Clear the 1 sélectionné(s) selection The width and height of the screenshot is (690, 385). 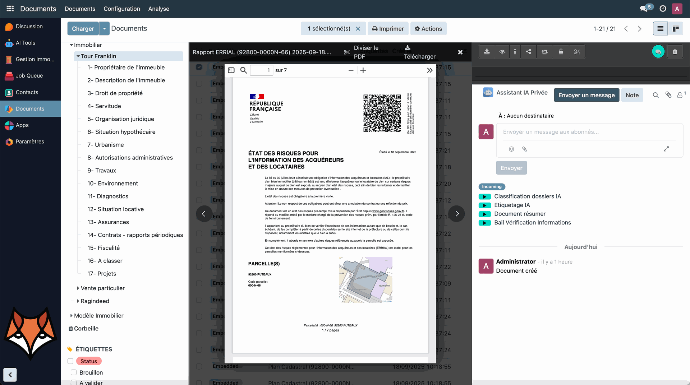click(x=358, y=29)
